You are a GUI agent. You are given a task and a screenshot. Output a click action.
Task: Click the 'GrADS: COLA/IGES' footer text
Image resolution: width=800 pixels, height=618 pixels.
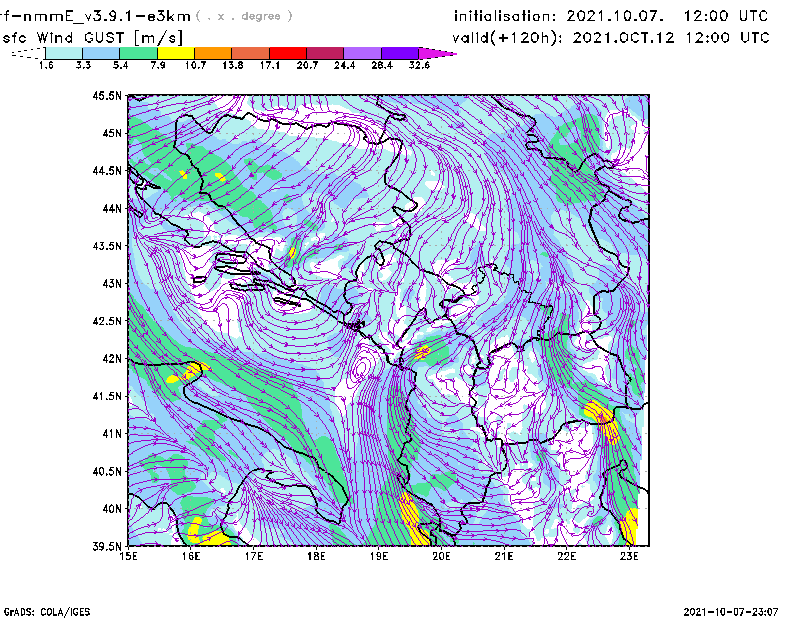click(x=47, y=611)
